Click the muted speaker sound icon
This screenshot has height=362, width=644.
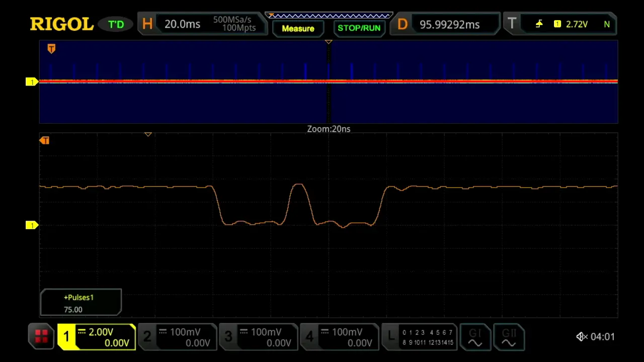(x=582, y=337)
